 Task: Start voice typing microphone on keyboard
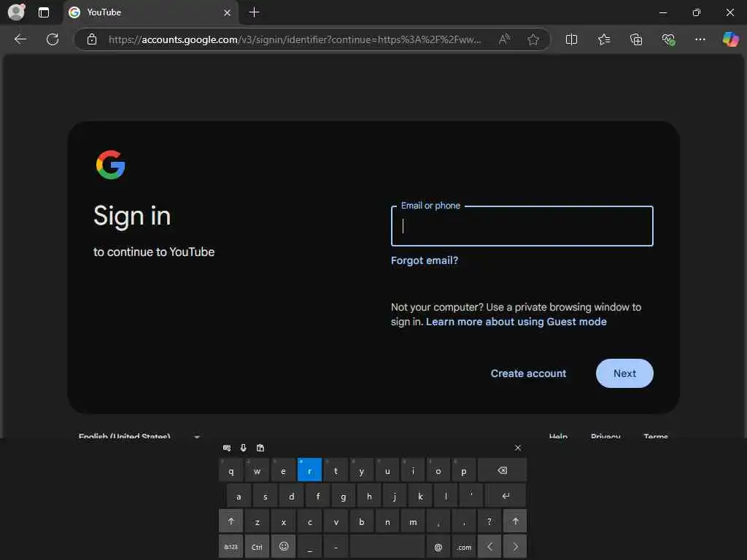click(x=244, y=448)
